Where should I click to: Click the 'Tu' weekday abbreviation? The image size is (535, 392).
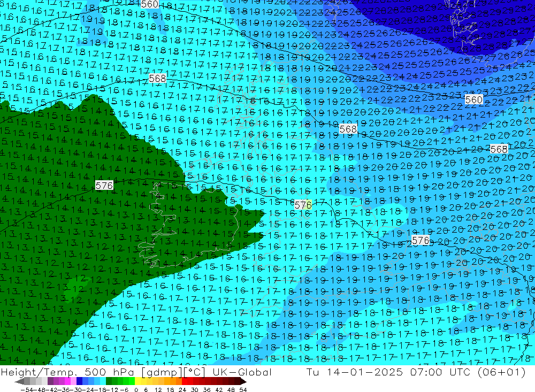coord(312,372)
